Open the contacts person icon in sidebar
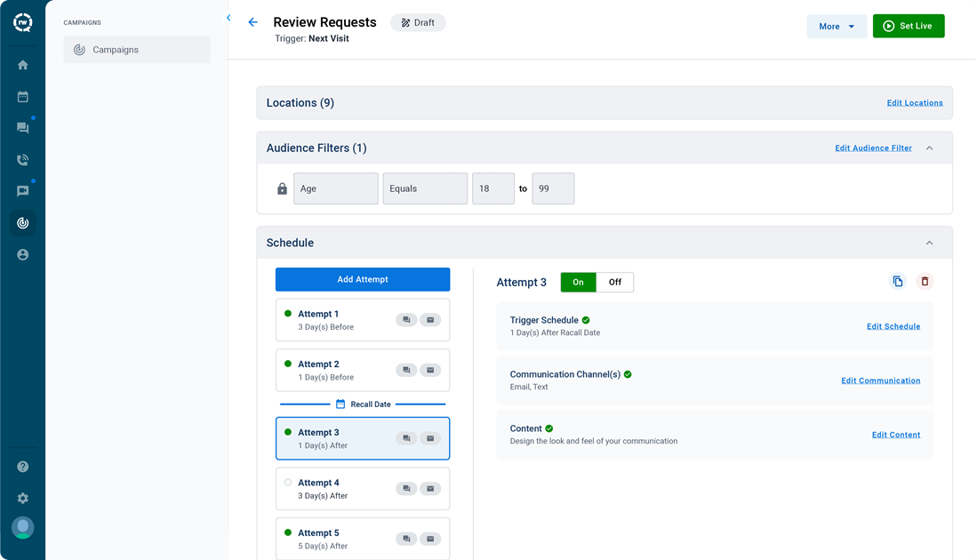 [x=22, y=255]
